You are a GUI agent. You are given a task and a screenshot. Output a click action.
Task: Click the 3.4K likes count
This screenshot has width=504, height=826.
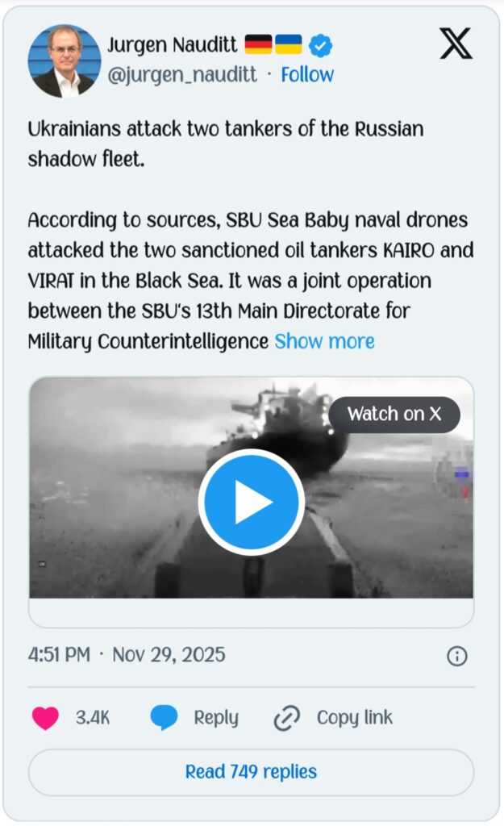[93, 717]
